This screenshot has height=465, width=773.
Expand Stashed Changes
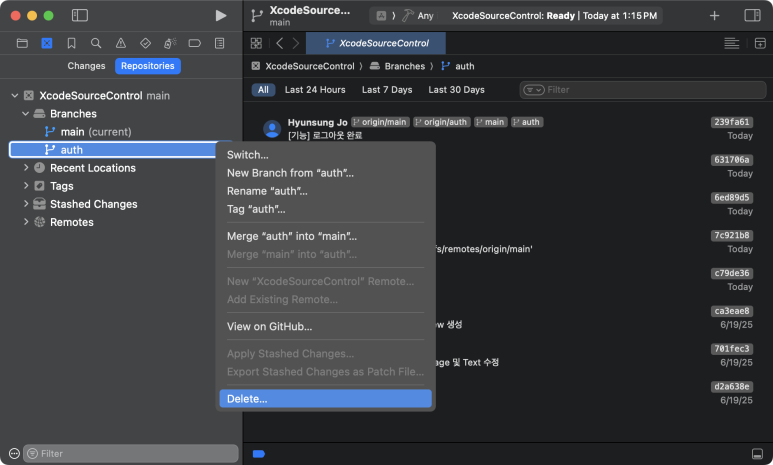26,204
